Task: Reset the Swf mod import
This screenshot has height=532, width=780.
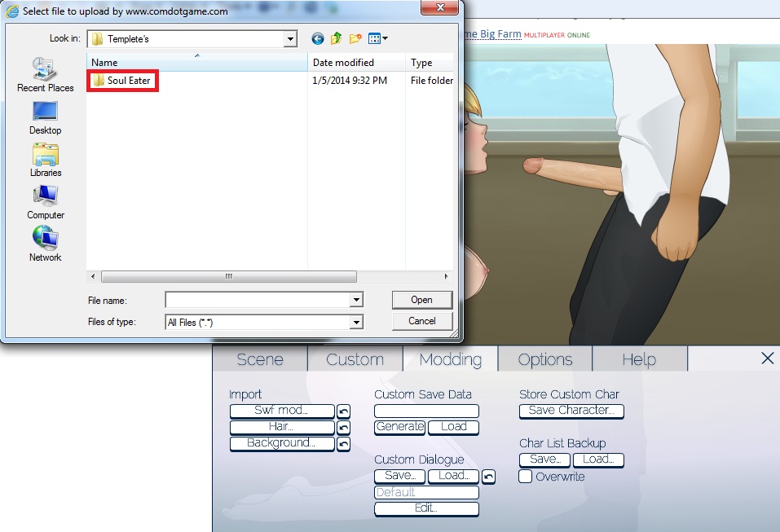Action: 343,411
